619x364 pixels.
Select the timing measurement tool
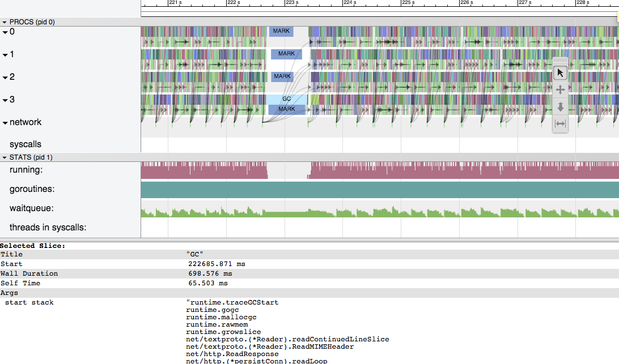click(560, 123)
